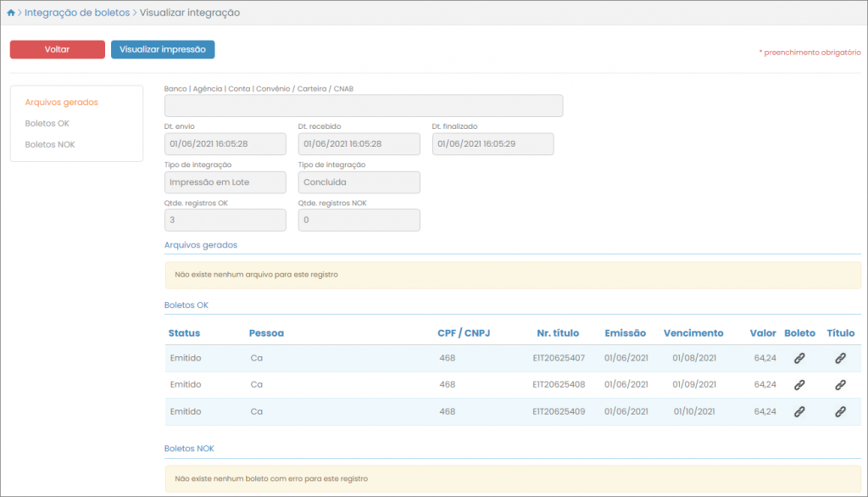The height and width of the screenshot is (497, 868).
Task: Click the Dt. finalizado date field
Action: click(492, 144)
